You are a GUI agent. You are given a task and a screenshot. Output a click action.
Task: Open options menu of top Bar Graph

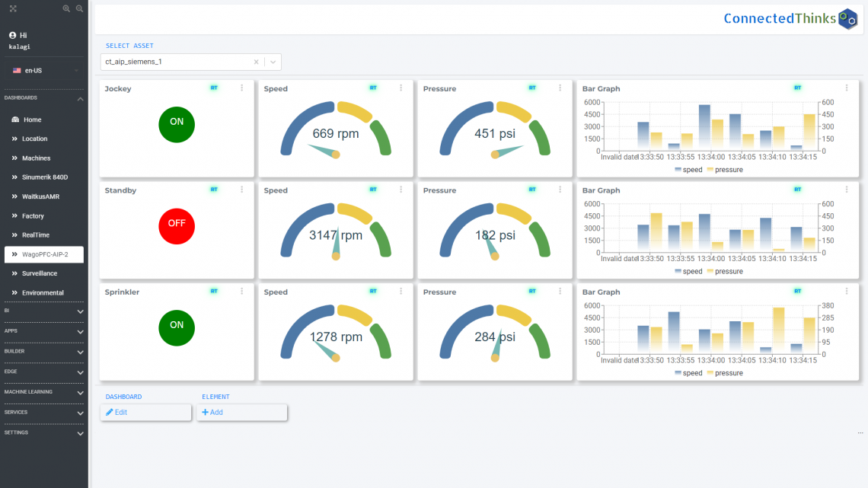[847, 88]
